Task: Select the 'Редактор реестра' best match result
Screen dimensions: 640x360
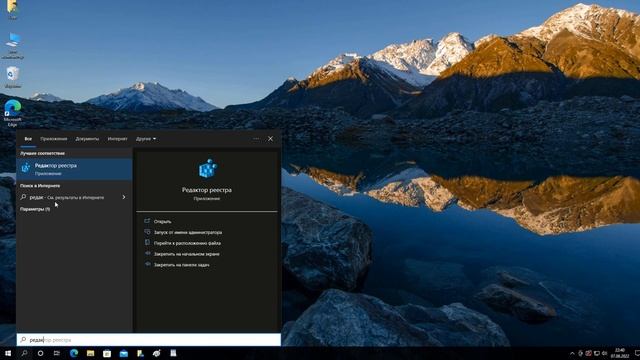Action: [x=74, y=169]
